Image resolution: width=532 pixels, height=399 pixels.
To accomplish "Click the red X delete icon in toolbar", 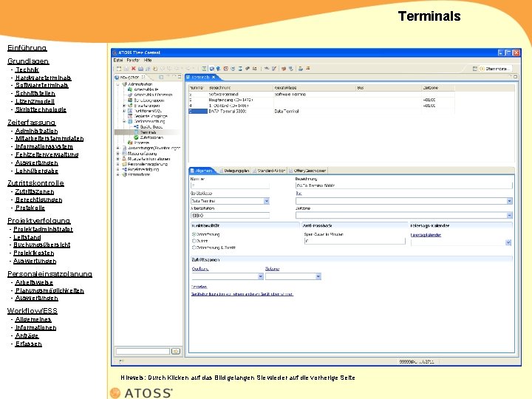I will tap(134, 69).
